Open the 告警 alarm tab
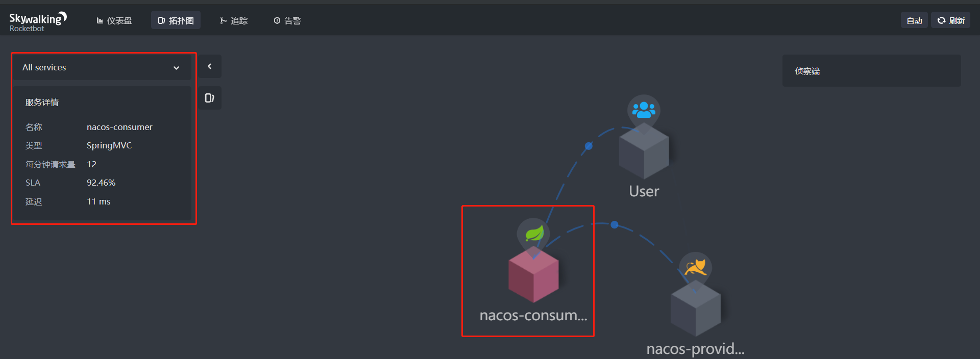The height and width of the screenshot is (359, 980). 287,20
